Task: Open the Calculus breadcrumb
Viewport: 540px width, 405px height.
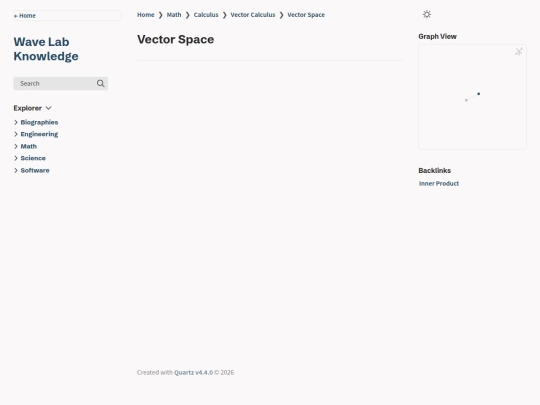Action: 206,15
